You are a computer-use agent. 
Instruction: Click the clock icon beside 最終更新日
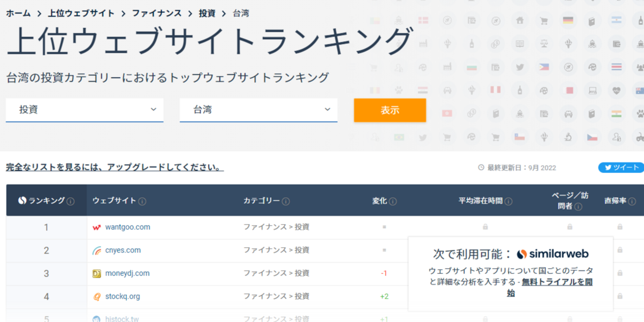click(x=481, y=168)
